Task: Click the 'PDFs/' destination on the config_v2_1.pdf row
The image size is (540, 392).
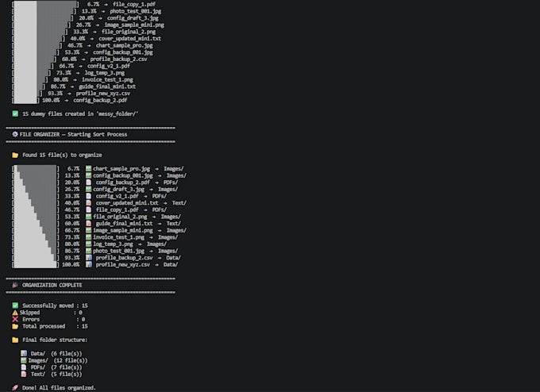Action: [160, 196]
